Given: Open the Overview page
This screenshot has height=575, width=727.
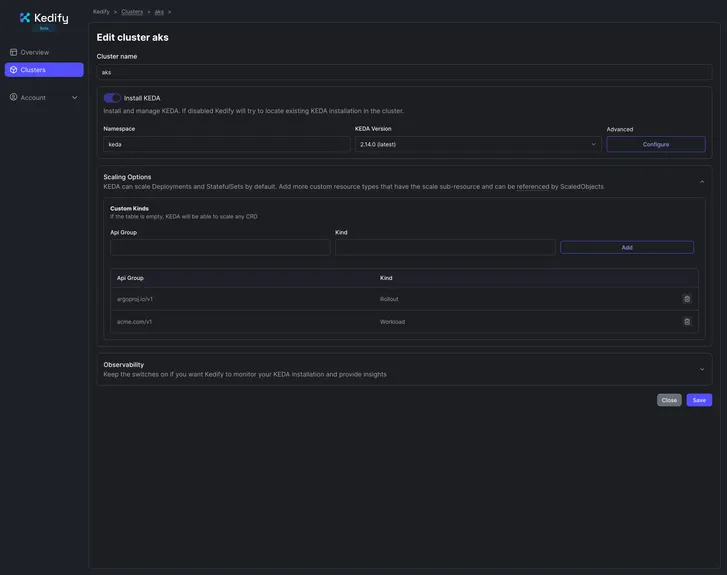Looking at the screenshot, I should tap(35, 52).
